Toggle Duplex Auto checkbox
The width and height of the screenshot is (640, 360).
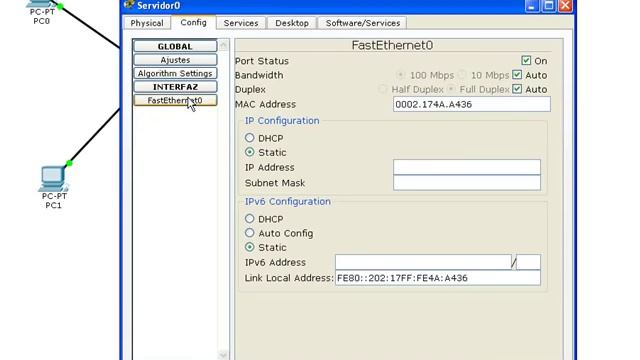pos(517,89)
